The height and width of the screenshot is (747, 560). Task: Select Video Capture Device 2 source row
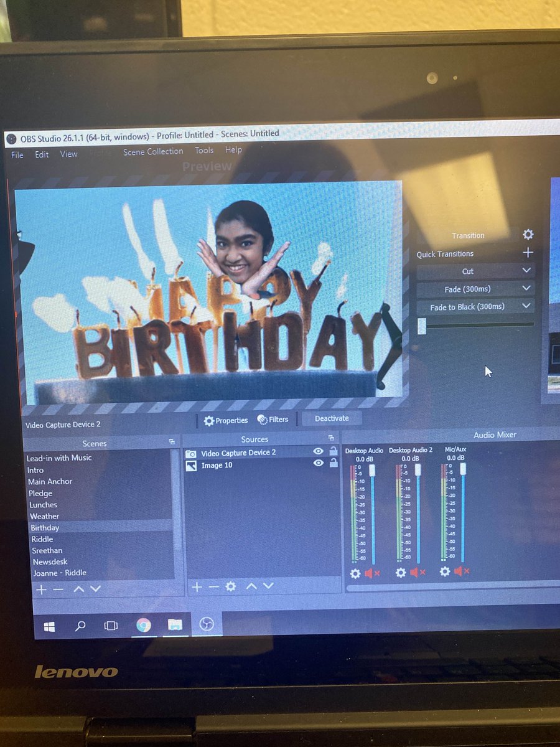click(262, 453)
